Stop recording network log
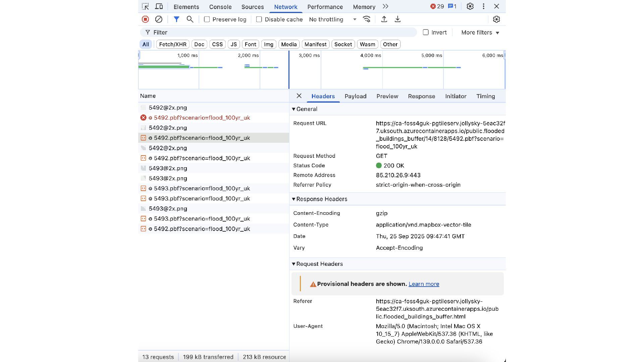Screen dimensions: 644x362 [145, 19]
